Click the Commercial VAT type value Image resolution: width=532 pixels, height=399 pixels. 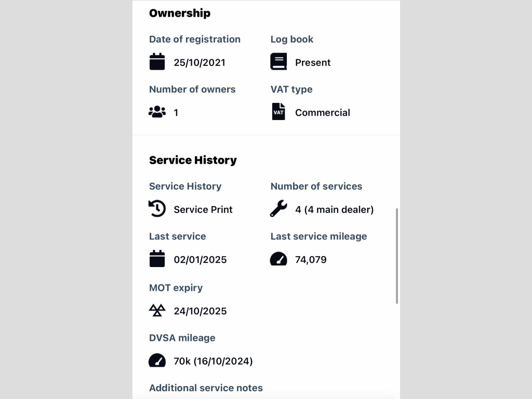(x=323, y=113)
